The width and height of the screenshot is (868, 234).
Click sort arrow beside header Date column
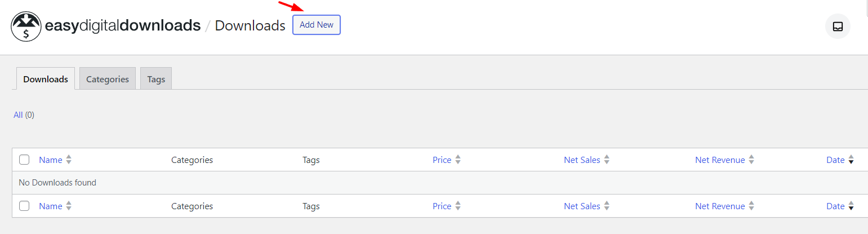[851, 160]
